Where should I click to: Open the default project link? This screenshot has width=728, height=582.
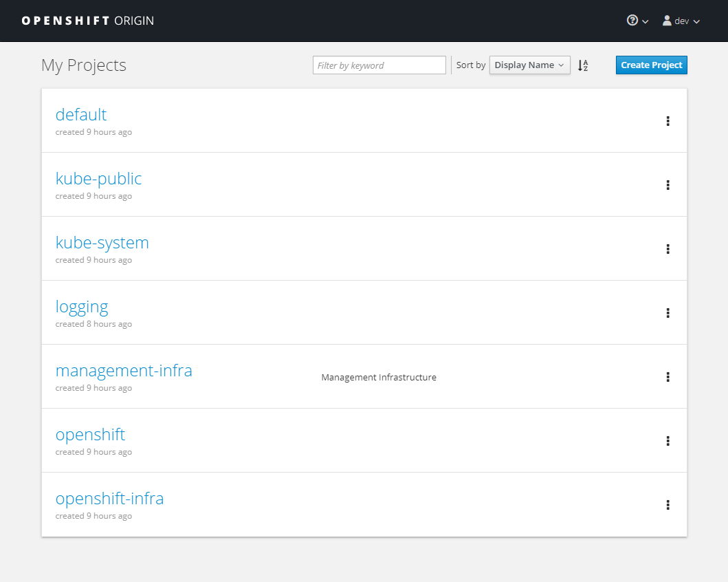tap(81, 115)
